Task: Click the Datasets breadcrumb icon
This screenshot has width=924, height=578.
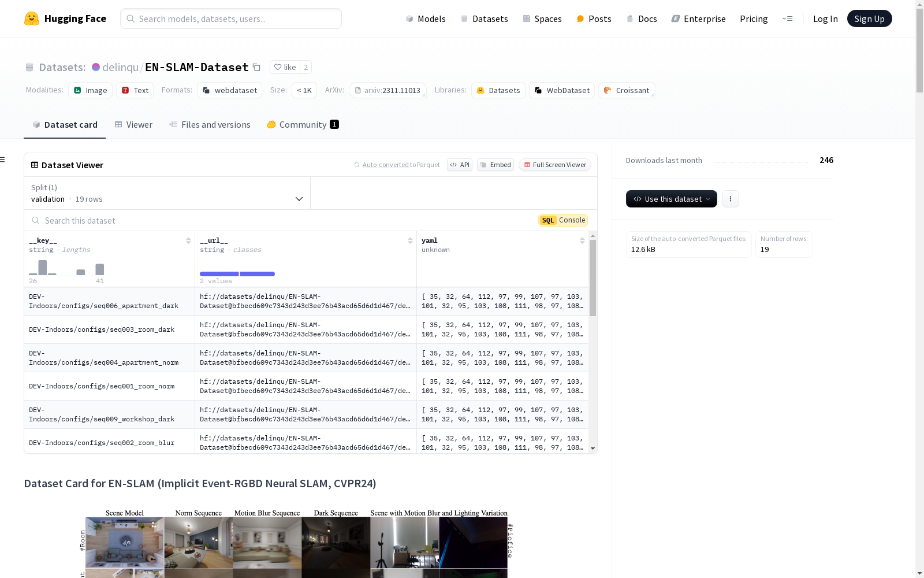Action: (x=29, y=67)
